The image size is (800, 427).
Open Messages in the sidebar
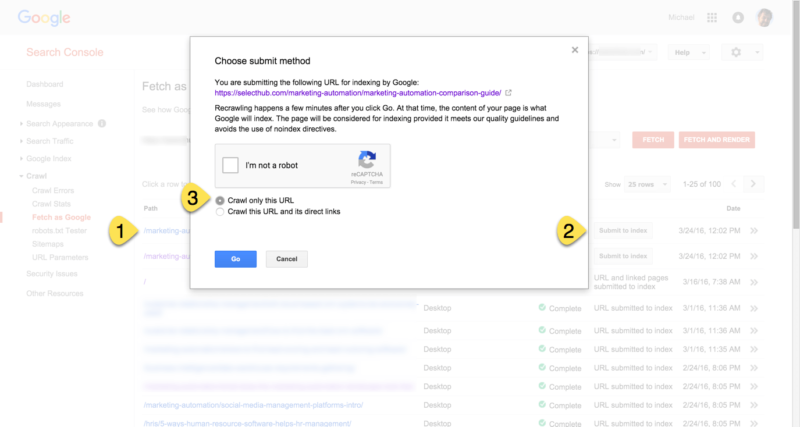43,104
